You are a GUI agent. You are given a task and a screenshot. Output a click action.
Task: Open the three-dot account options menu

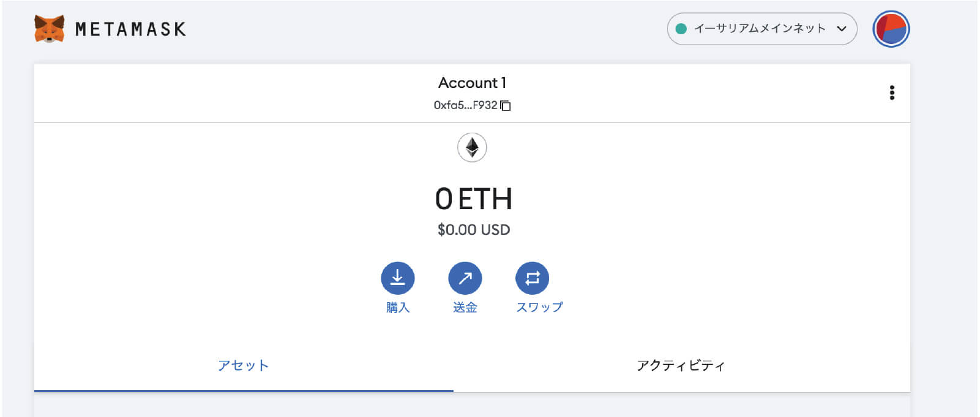(x=892, y=92)
